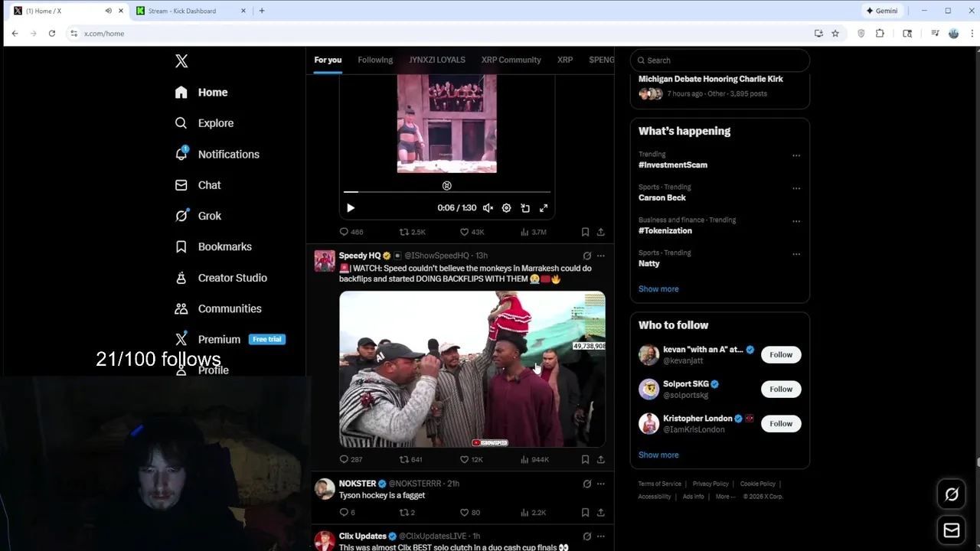
Task: Open Grok from sidebar
Action: [198, 216]
